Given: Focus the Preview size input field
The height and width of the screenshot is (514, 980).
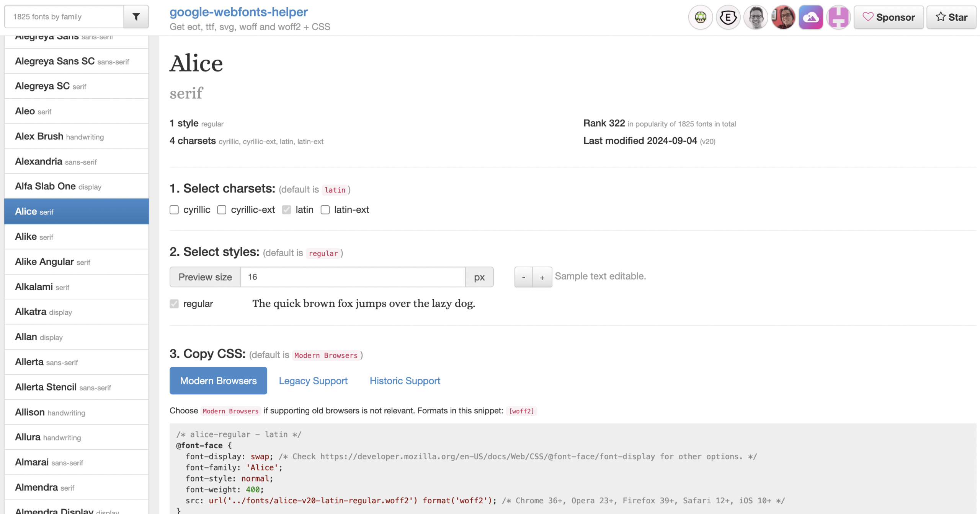Looking at the screenshot, I should 353,277.
